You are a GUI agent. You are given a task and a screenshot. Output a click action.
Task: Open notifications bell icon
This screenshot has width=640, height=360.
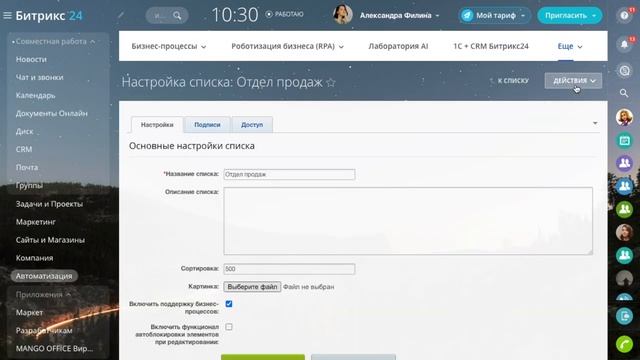click(x=624, y=44)
